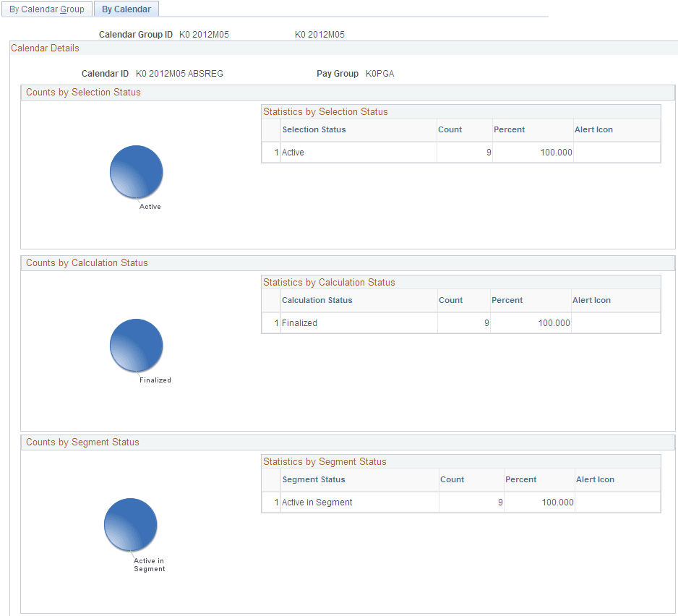The image size is (678, 616).
Task: Open the Percent column in Calculation Status table
Action: 507,299
